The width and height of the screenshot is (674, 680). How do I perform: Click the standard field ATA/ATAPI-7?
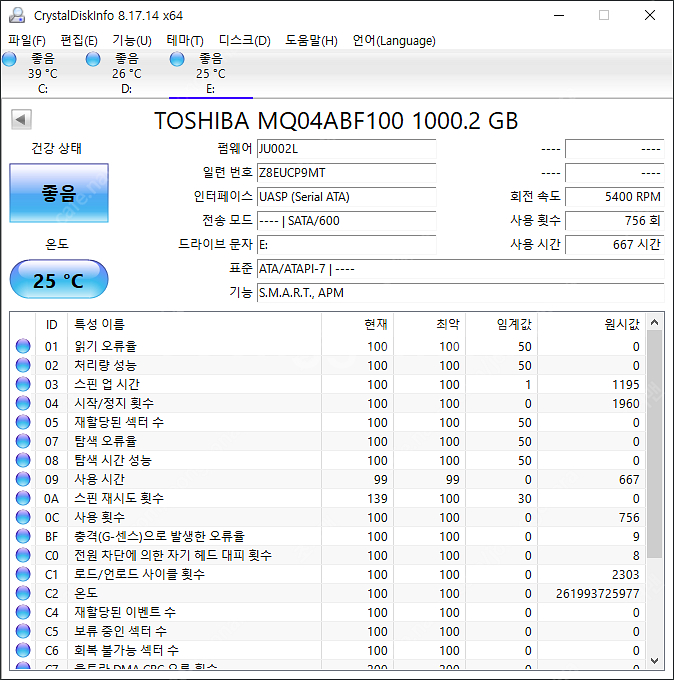click(x=461, y=269)
